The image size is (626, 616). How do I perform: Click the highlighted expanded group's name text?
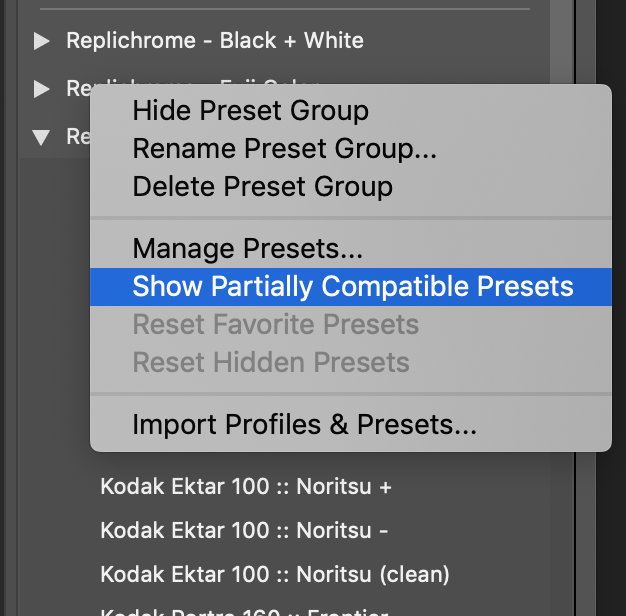coord(77,136)
